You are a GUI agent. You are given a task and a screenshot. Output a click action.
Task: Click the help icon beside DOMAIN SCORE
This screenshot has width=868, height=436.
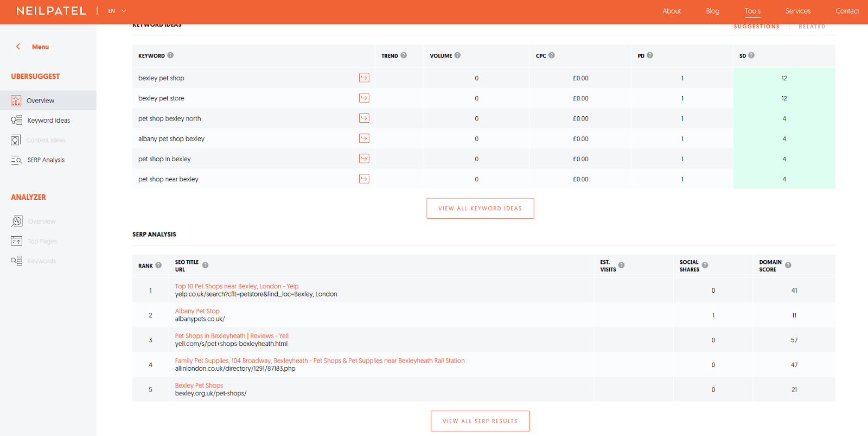[788, 266]
